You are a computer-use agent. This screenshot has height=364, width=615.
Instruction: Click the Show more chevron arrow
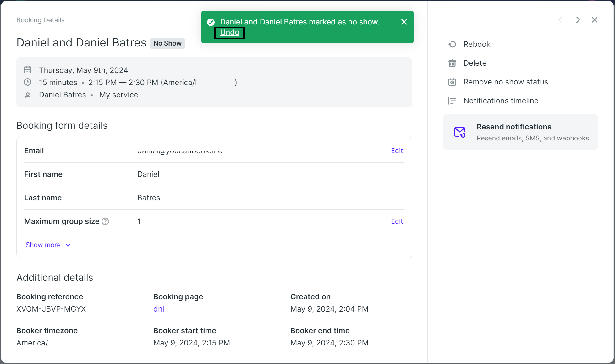pos(68,245)
